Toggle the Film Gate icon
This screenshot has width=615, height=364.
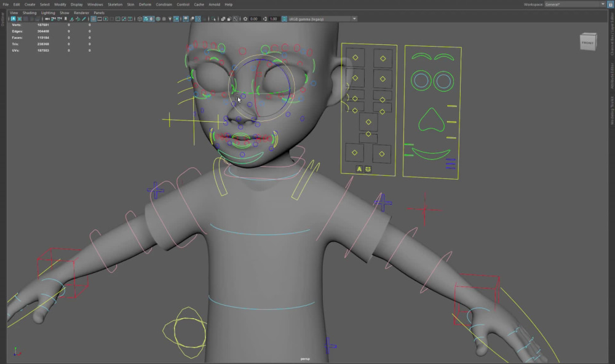(x=99, y=19)
